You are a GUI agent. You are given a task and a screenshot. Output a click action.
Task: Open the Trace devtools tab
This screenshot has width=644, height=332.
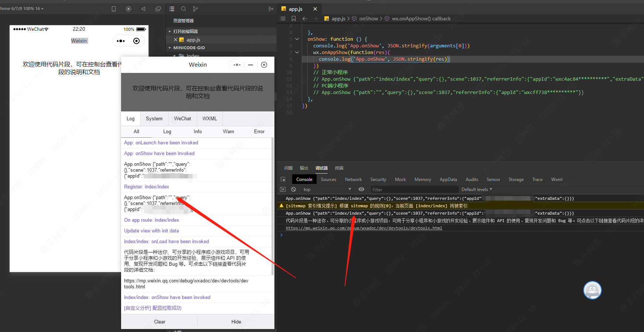coord(537,180)
